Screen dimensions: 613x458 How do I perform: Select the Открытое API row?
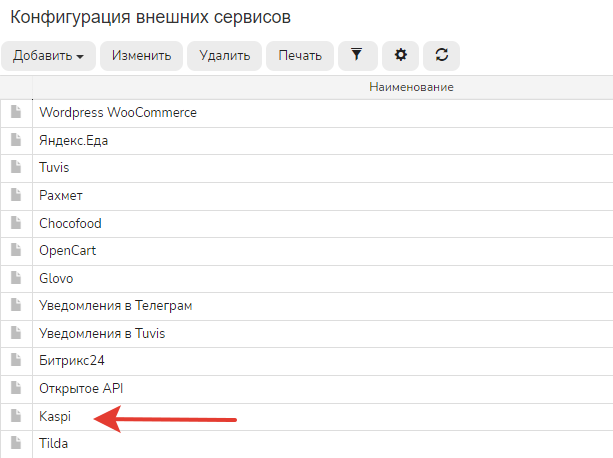[306, 389]
